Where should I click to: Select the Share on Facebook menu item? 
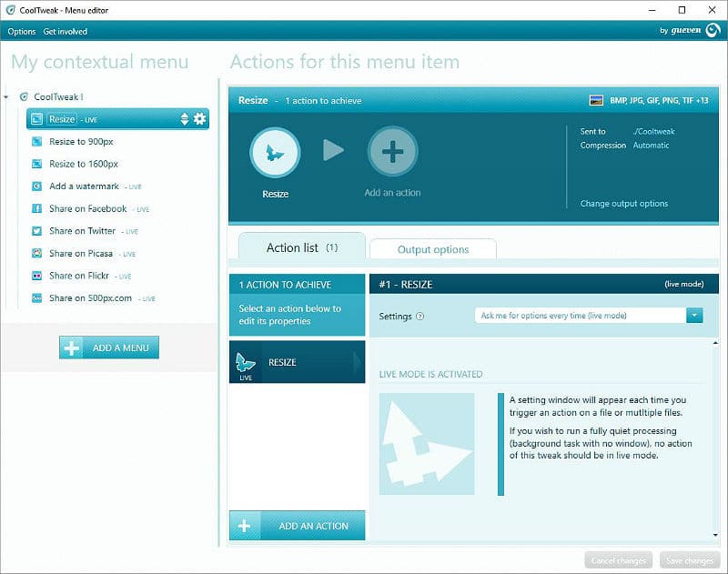coord(87,208)
